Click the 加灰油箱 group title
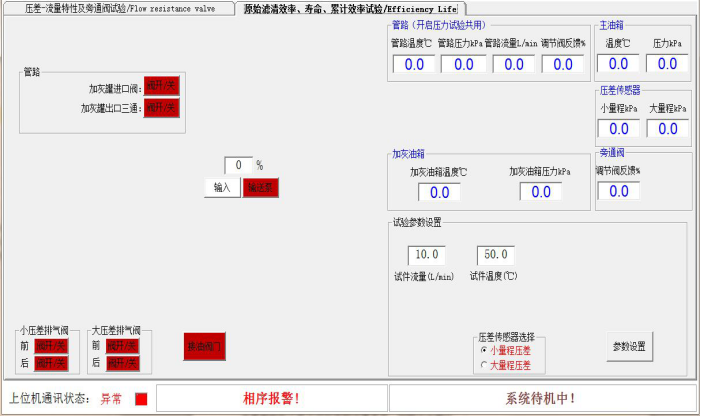Screen dimensions: 701x416 coord(409,154)
